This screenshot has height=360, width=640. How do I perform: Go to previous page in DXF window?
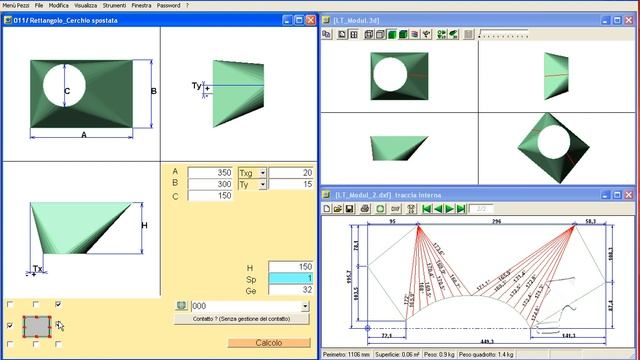pyautogui.click(x=438, y=209)
